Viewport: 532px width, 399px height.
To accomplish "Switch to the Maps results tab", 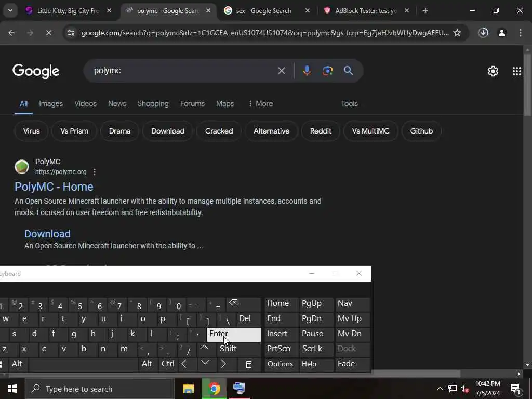I will coord(225,103).
